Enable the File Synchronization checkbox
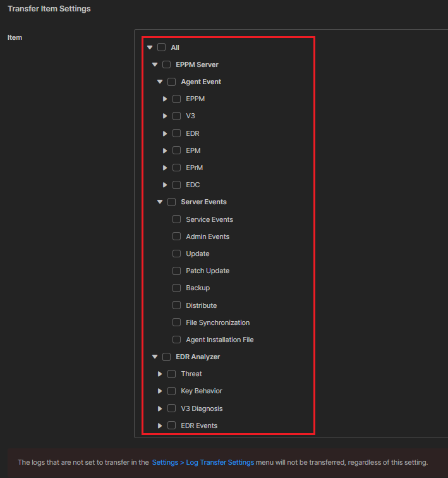448x478 pixels. (177, 322)
